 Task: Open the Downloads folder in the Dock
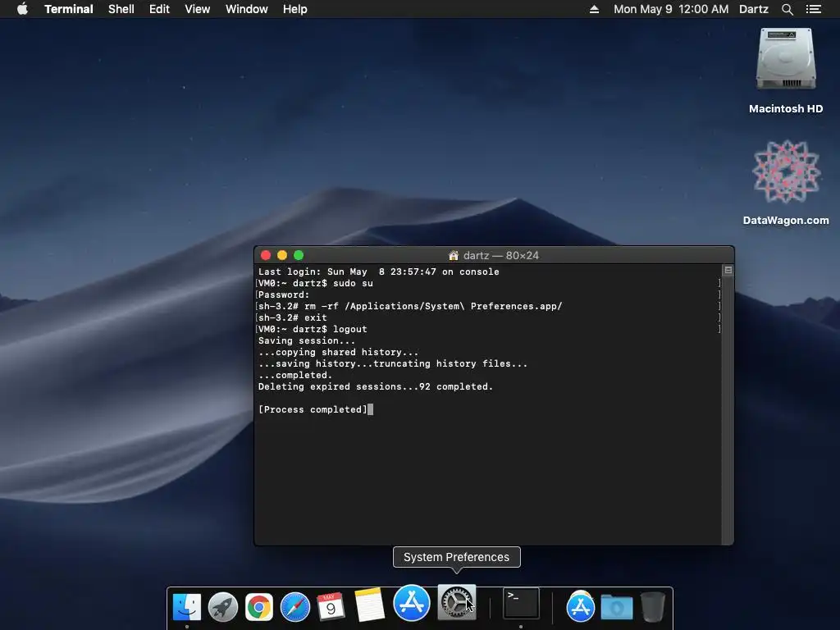[x=617, y=608]
